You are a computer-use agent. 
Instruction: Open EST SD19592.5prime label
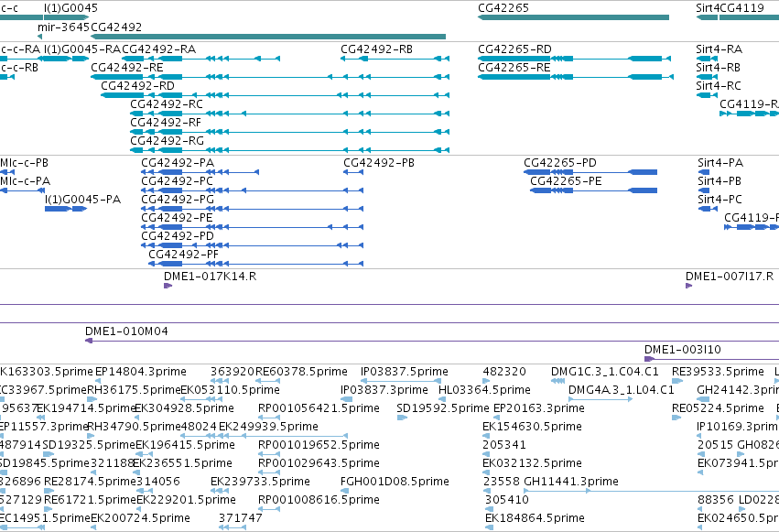click(443, 408)
